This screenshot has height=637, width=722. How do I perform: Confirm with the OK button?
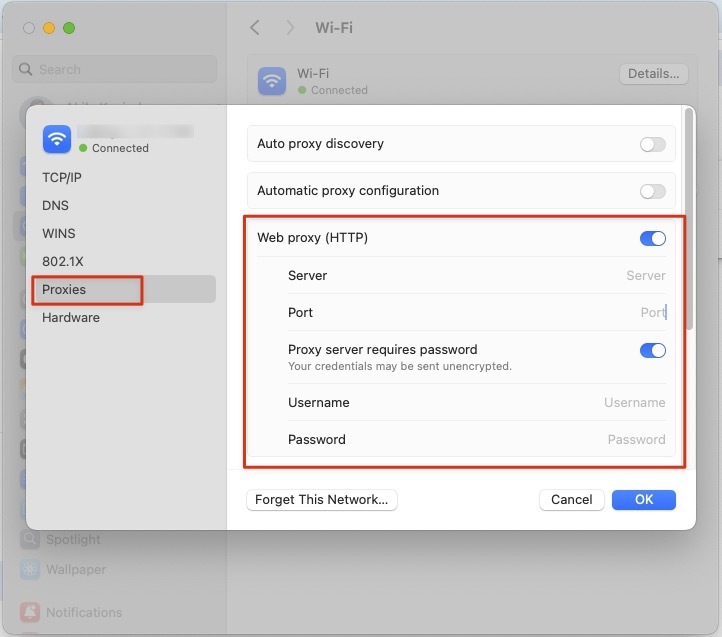click(x=644, y=500)
